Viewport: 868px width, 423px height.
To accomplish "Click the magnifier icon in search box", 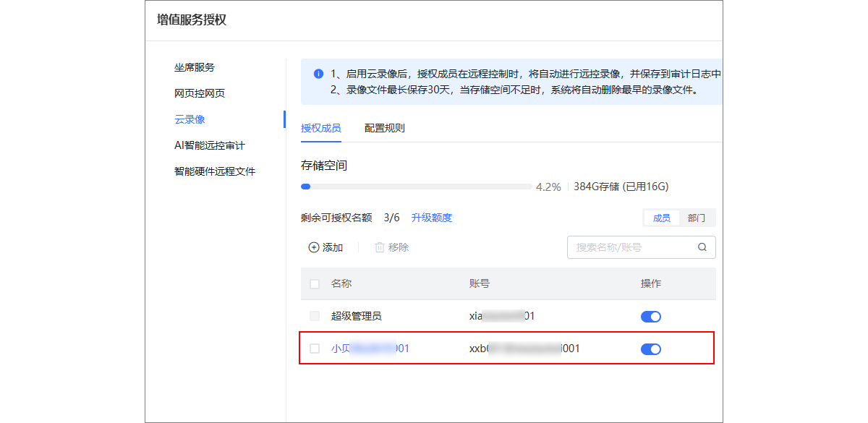I will point(701,247).
